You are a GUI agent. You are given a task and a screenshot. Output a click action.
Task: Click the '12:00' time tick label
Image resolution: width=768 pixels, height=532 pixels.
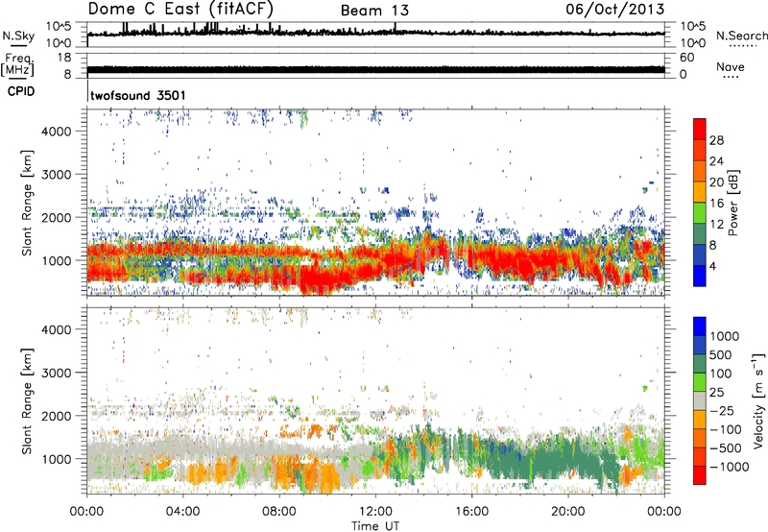375,512
